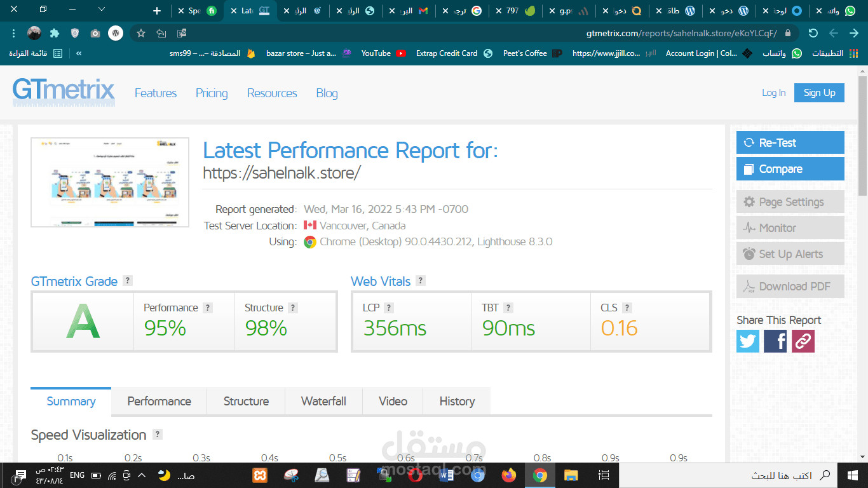The height and width of the screenshot is (488, 868).
Task: Click Download PDF
Action: coord(790,287)
